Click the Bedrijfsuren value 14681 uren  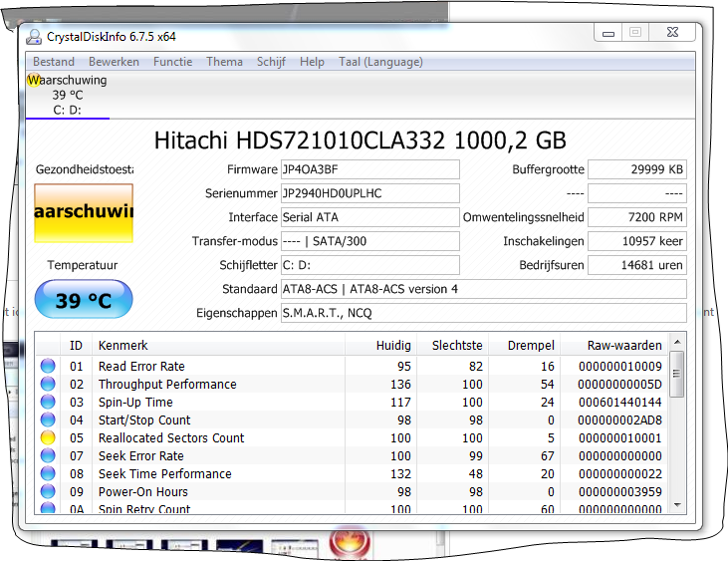pyautogui.click(x=637, y=265)
